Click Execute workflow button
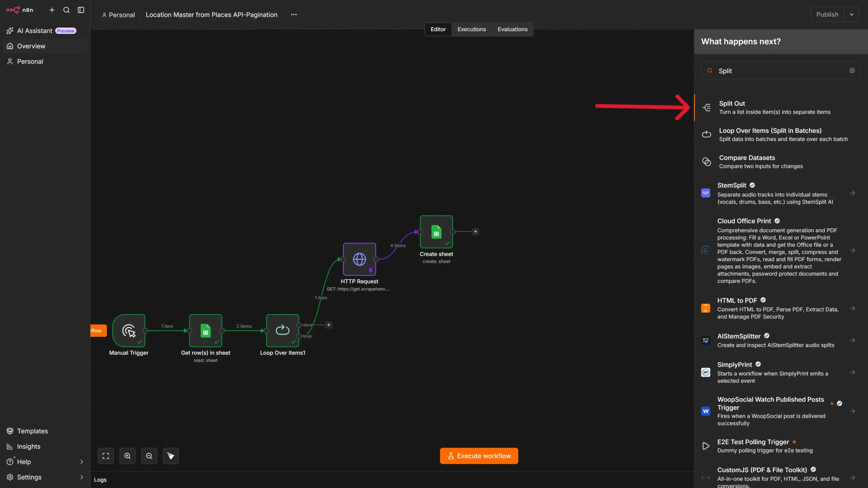 (x=479, y=456)
